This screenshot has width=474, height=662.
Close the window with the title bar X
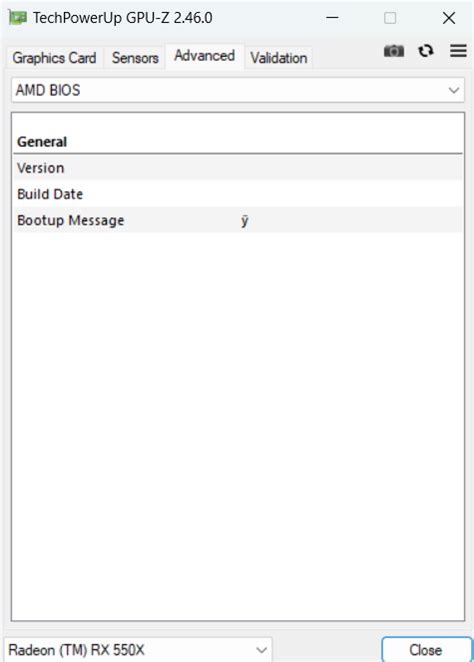tap(449, 18)
